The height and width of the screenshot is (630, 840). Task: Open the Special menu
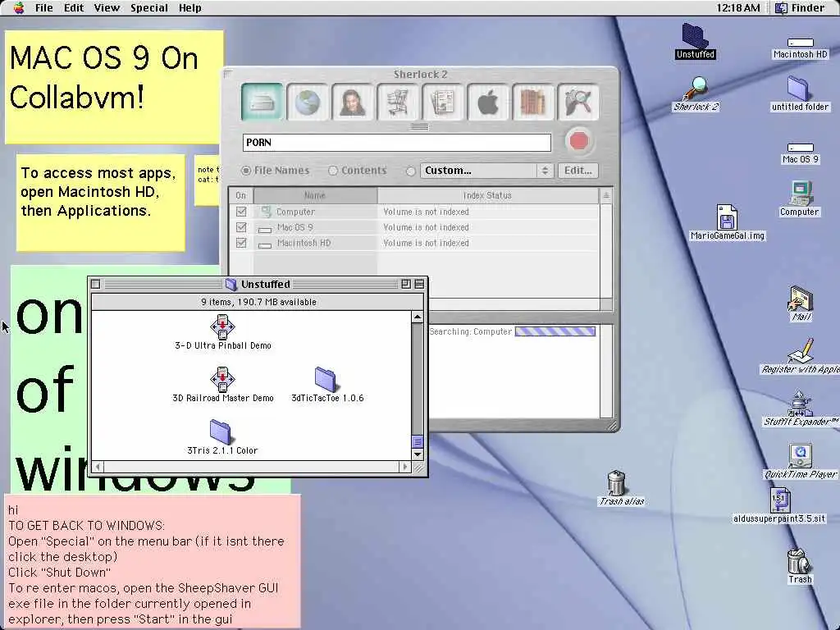pyautogui.click(x=149, y=8)
